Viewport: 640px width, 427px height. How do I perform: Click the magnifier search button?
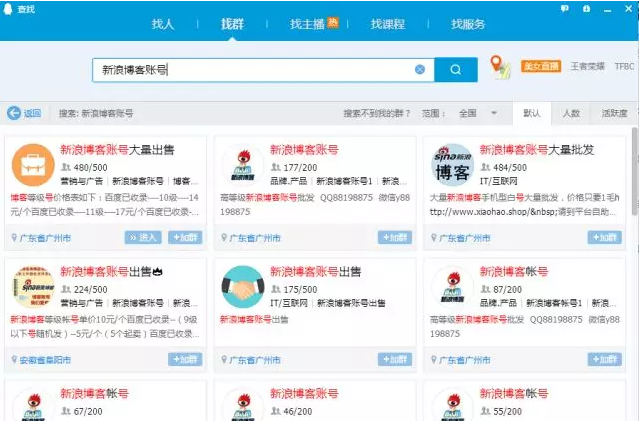tap(456, 70)
